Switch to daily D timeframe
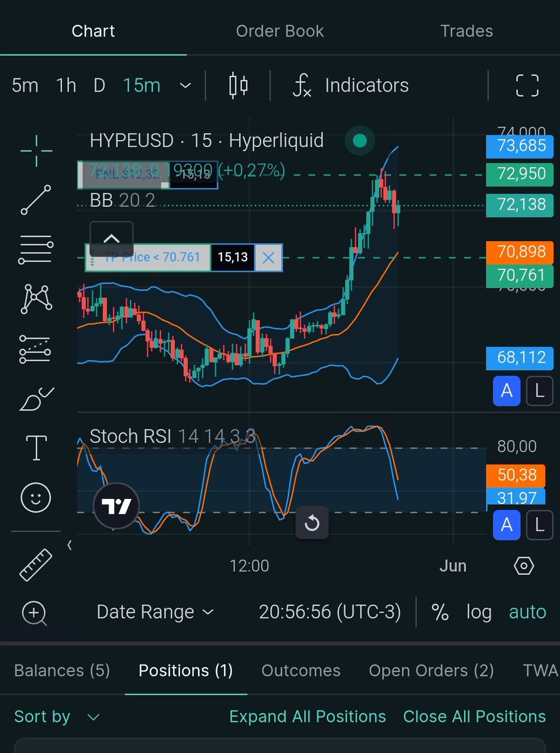 click(99, 85)
